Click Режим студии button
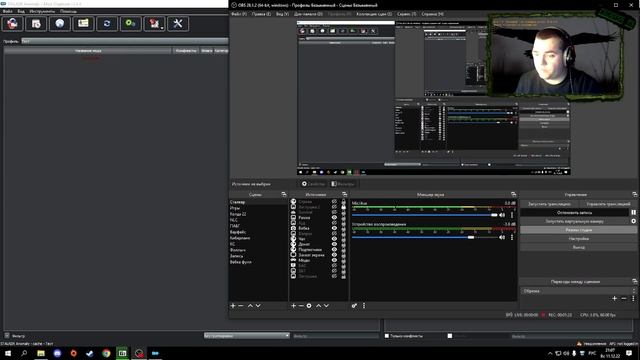This screenshot has width=640, height=360. (x=578, y=230)
